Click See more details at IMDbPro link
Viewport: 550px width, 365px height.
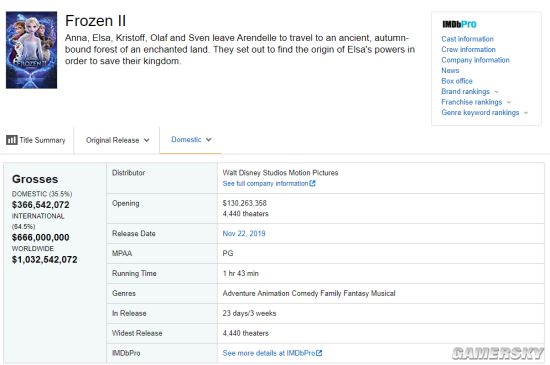coord(269,353)
